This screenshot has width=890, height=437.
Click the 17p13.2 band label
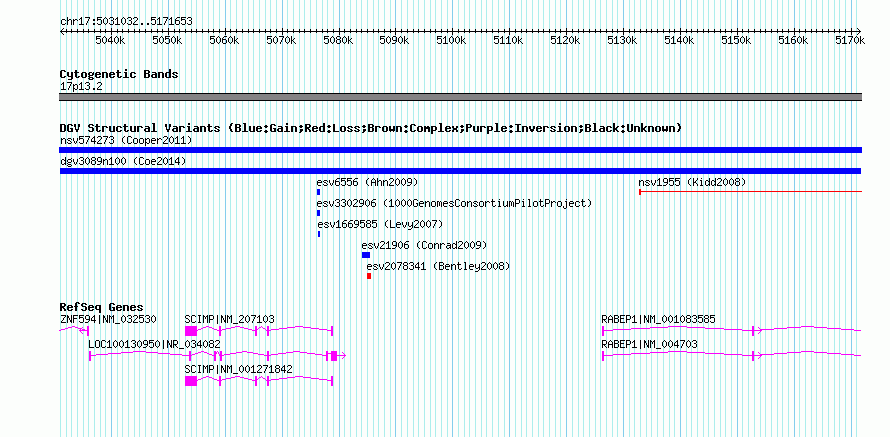81,87
